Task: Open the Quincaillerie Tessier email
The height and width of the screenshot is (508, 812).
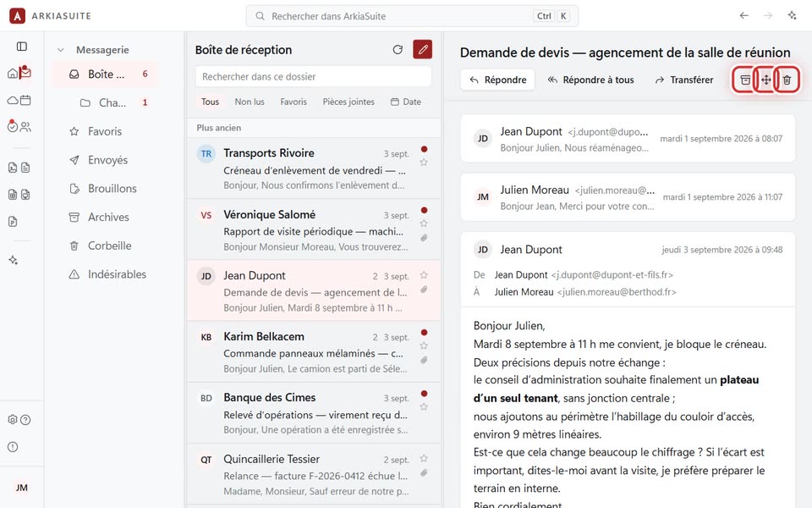Action: tap(313, 474)
